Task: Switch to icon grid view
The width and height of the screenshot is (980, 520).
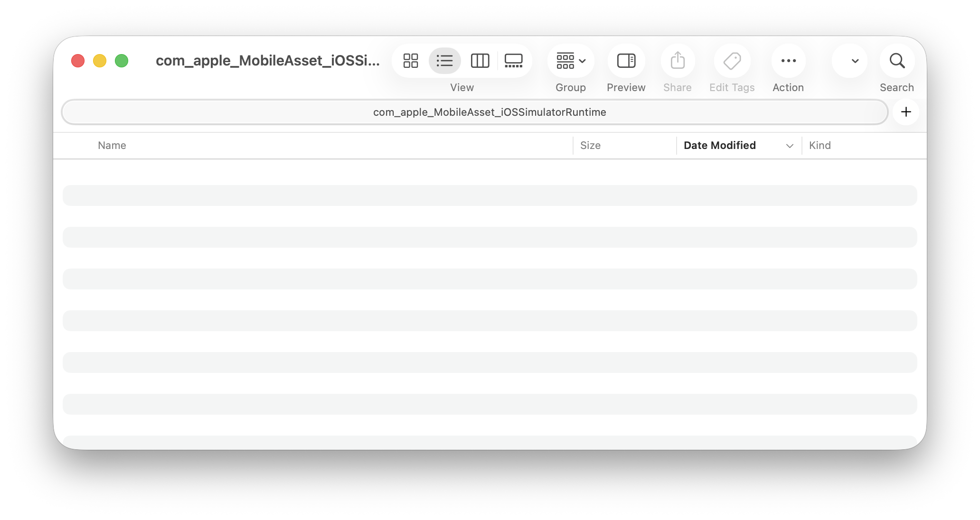Action: coord(410,61)
